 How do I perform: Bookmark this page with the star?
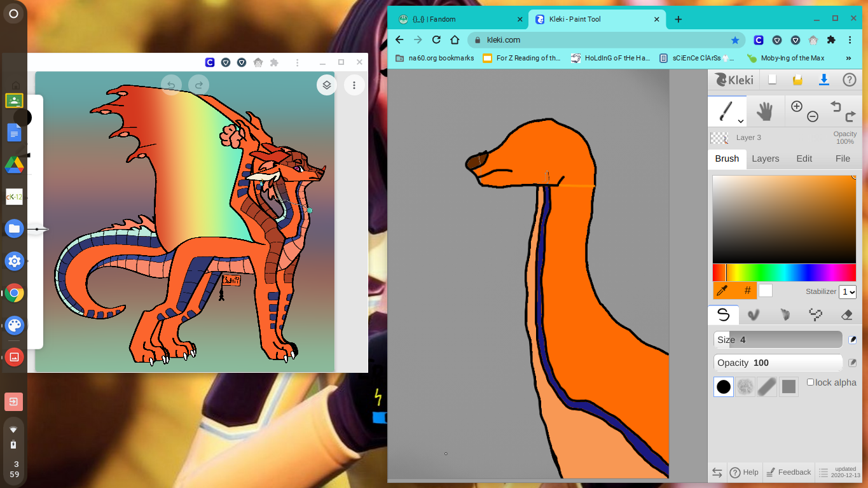pyautogui.click(x=735, y=39)
